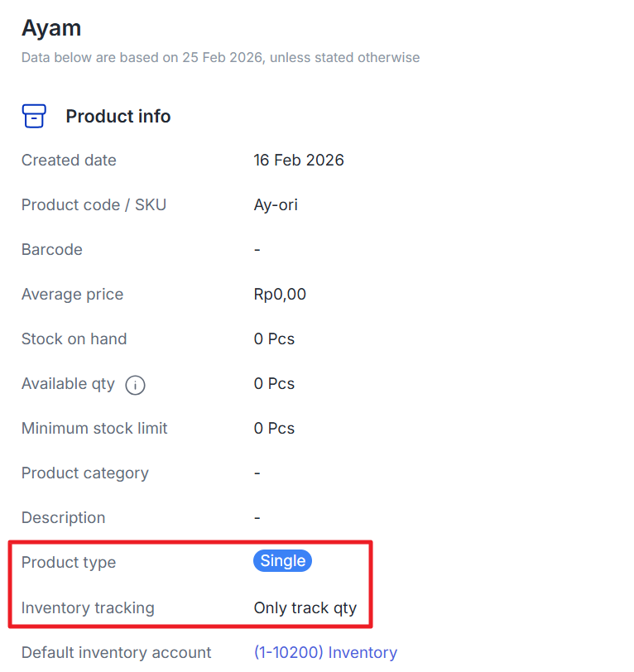Click the 16 Feb 2026 created date value

point(299,160)
